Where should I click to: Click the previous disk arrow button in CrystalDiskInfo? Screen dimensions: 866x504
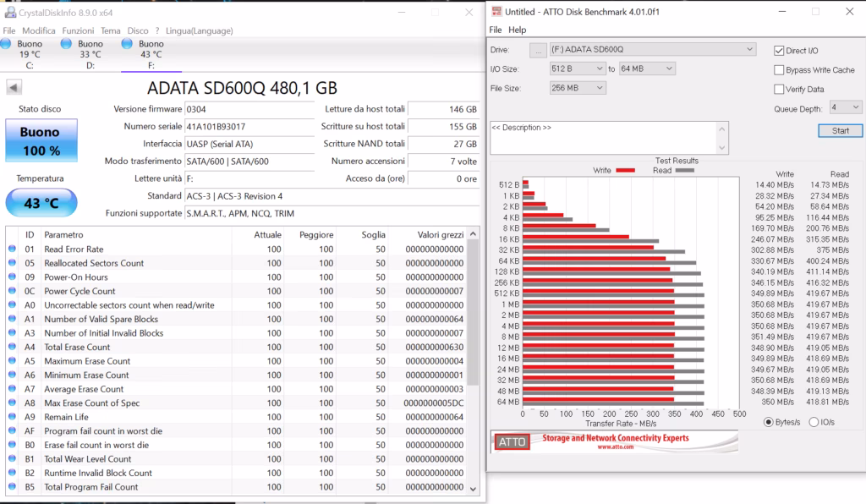tap(14, 87)
